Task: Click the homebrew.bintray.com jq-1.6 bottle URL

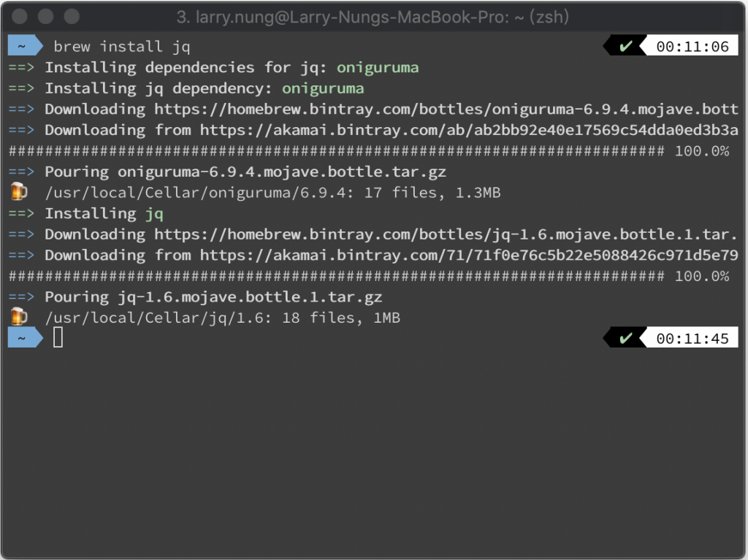Action: pos(446,234)
